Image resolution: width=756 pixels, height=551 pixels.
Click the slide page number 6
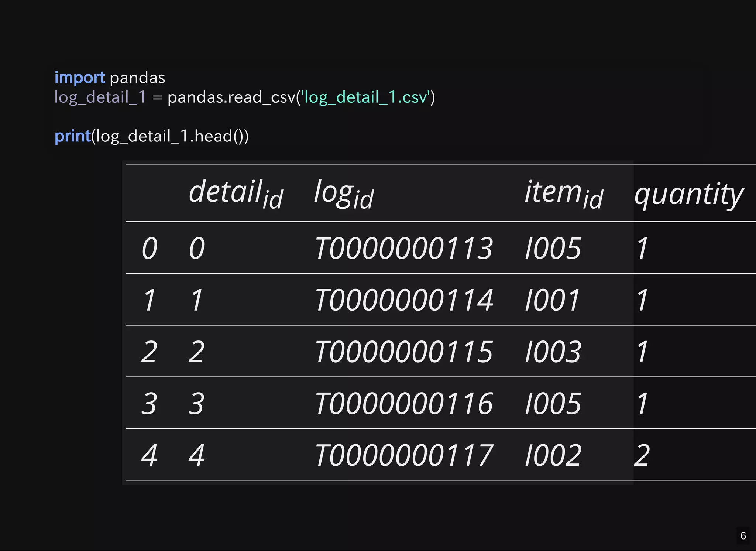pos(743,535)
